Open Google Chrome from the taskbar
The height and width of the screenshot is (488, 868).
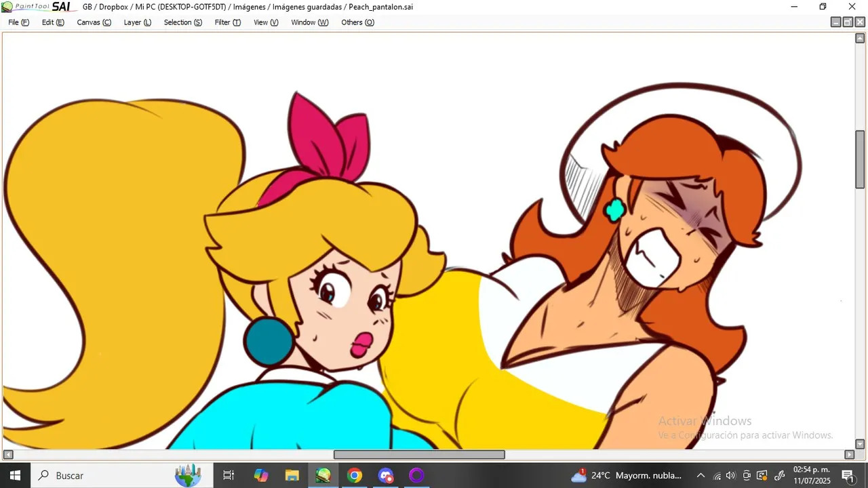pos(355,475)
